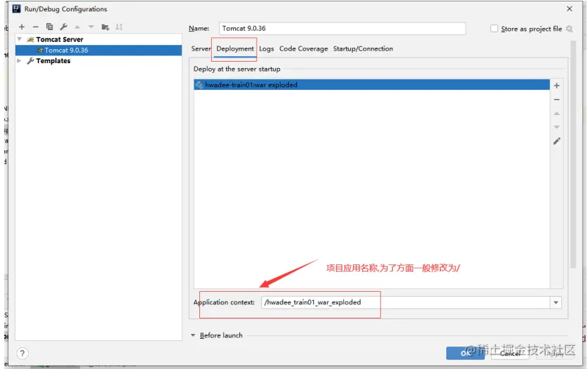Click the IntelliJ icon in title bar

point(16,8)
